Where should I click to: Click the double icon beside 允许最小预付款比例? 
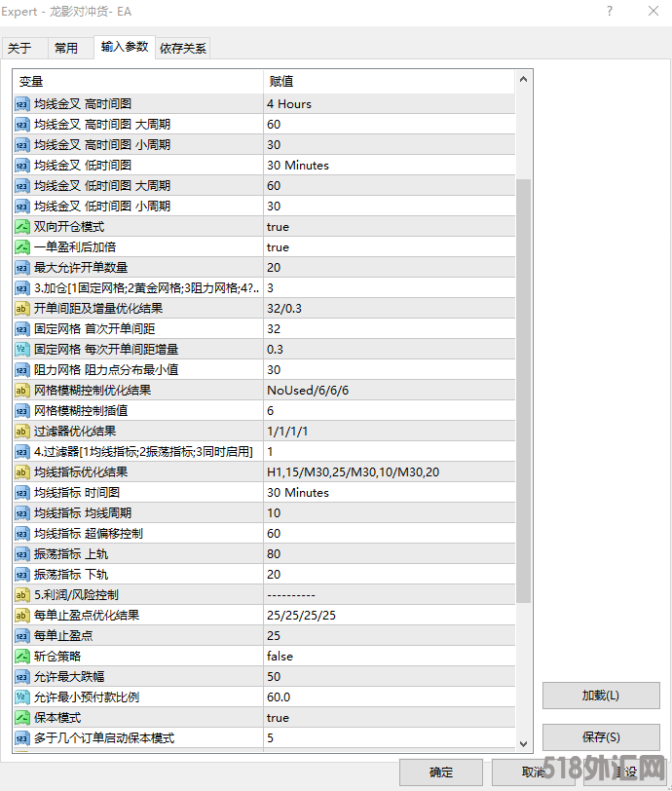pos(21,697)
